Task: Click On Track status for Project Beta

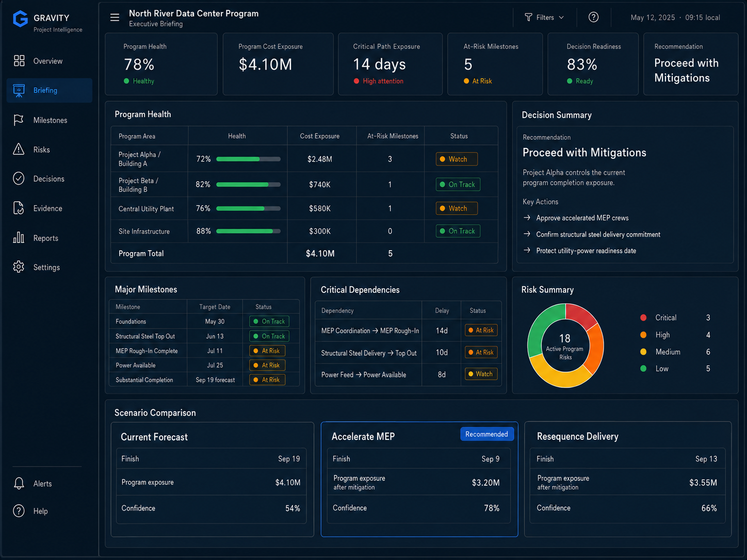Action: tap(458, 185)
